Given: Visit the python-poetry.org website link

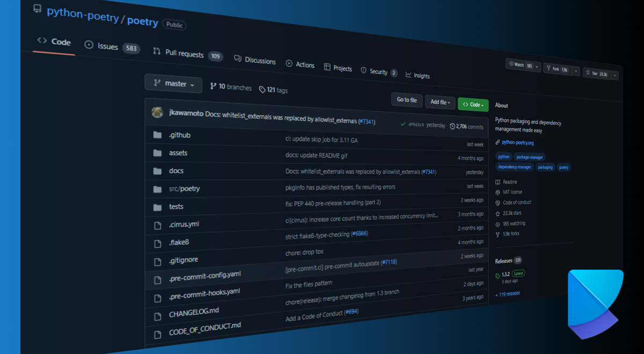Looking at the screenshot, I should (517, 143).
